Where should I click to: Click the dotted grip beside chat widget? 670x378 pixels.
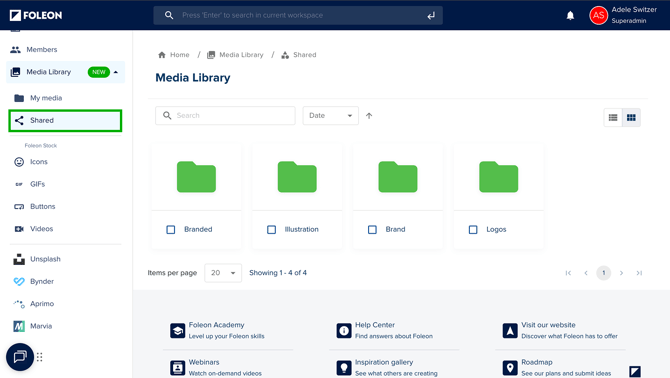point(39,357)
